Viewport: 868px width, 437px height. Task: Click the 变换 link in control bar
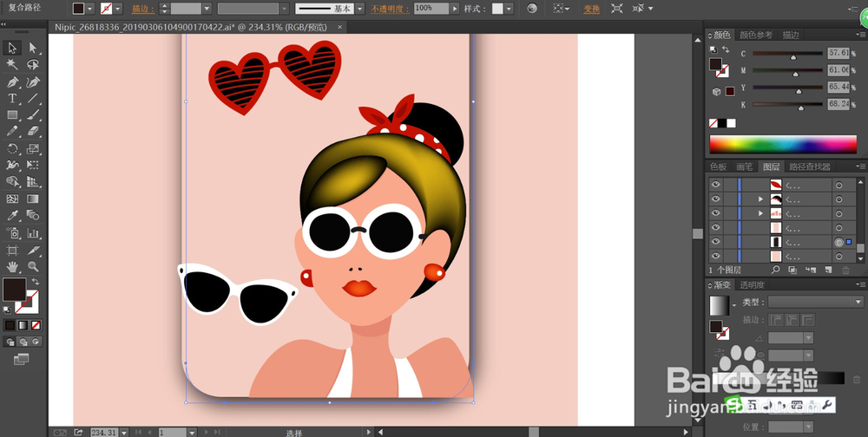pyautogui.click(x=592, y=9)
